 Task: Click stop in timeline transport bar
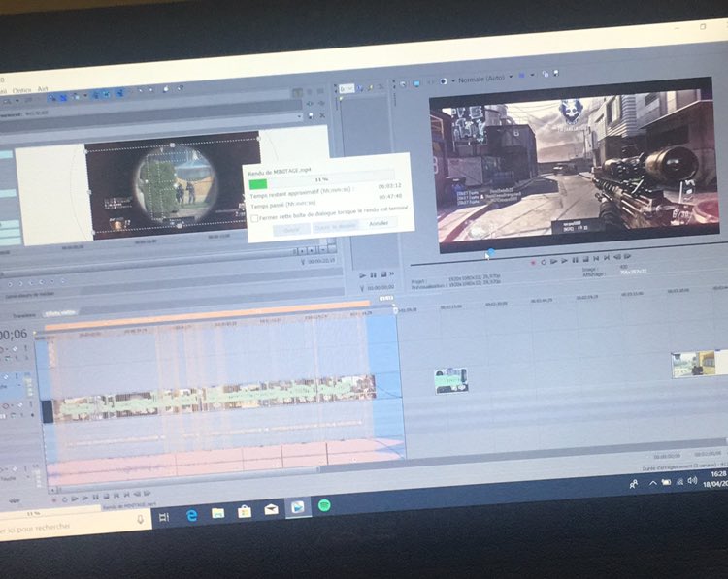(x=106, y=496)
